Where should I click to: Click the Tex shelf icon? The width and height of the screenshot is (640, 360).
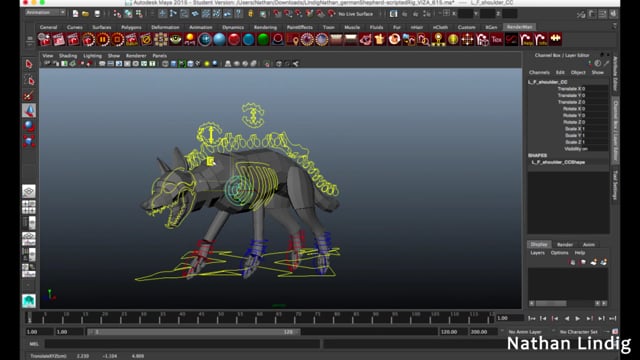coord(496,40)
